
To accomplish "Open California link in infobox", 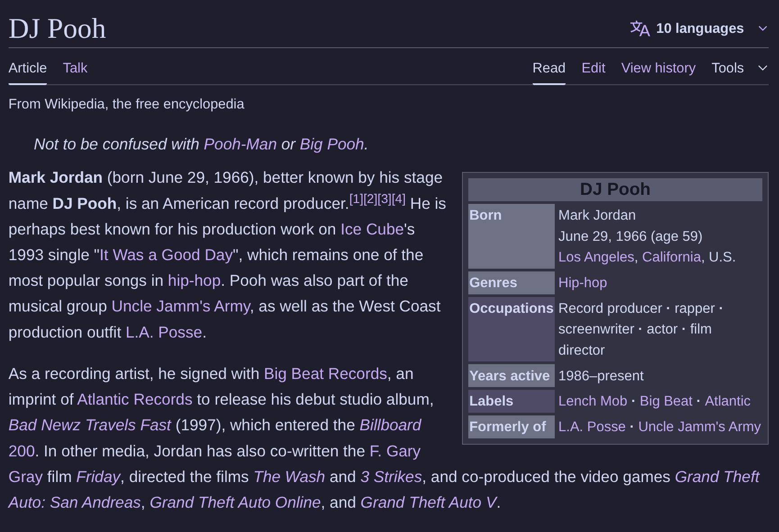I will coord(671,257).
